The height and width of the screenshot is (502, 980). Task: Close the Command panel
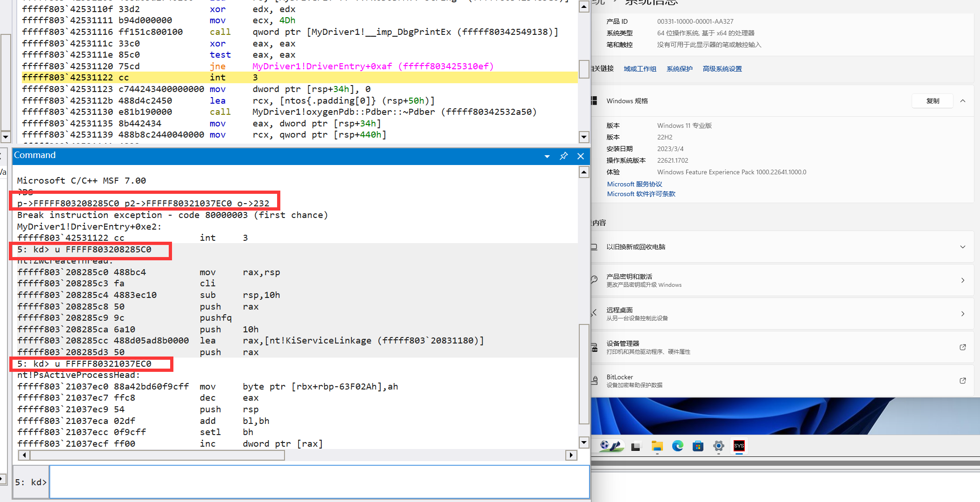pyautogui.click(x=581, y=156)
